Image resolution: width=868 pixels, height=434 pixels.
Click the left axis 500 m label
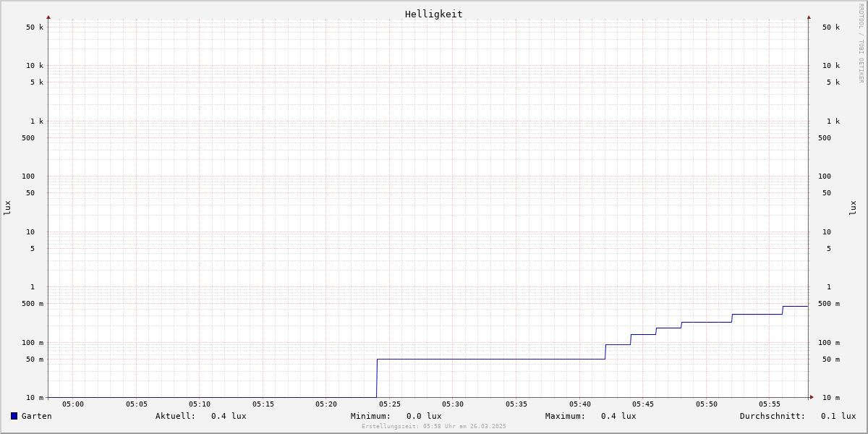click(x=33, y=304)
